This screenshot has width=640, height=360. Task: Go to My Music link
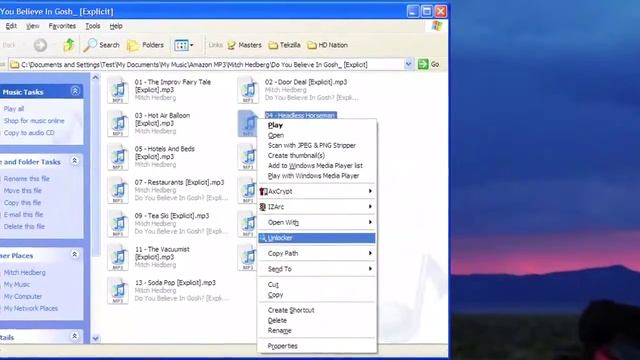click(x=17, y=284)
